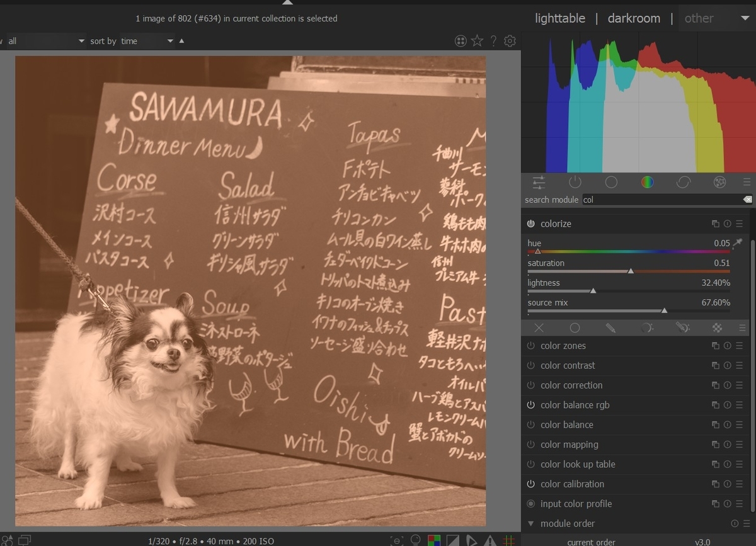Image resolution: width=756 pixels, height=546 pixels.
Task: Toggle softproofing
Action: [x=471, y=540]
